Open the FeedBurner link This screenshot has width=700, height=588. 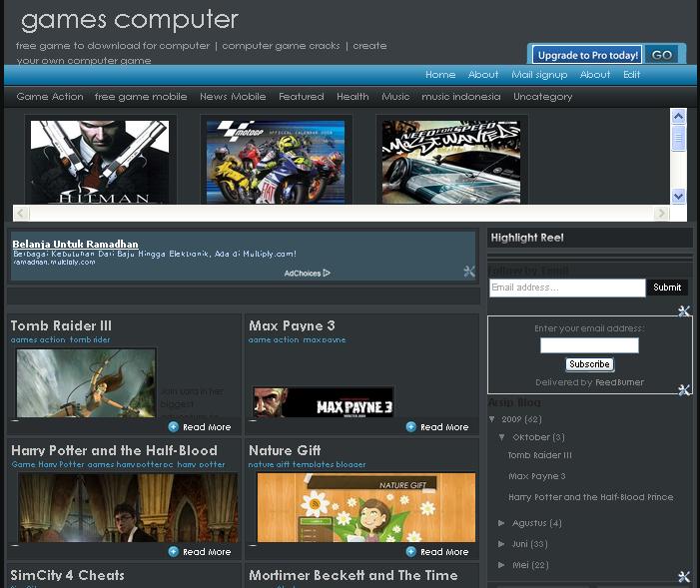pos(620,382)
